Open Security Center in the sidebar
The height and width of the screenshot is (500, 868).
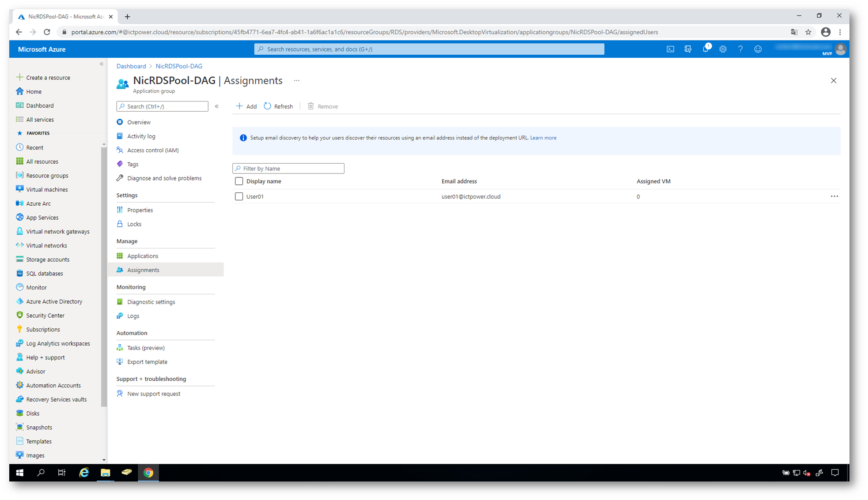pyautogui.click(x=45, y=316)
